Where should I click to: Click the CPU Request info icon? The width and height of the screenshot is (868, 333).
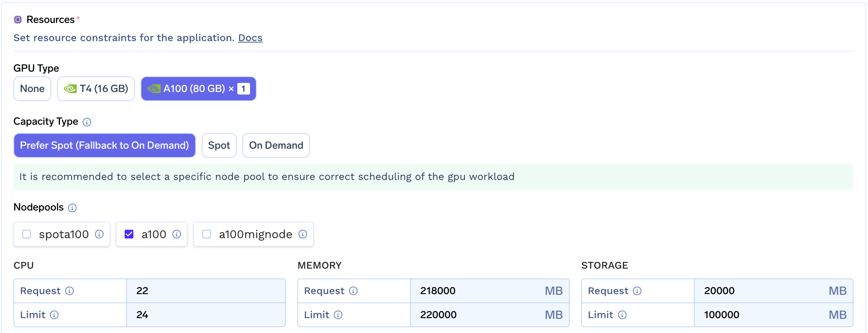(71, 291)
